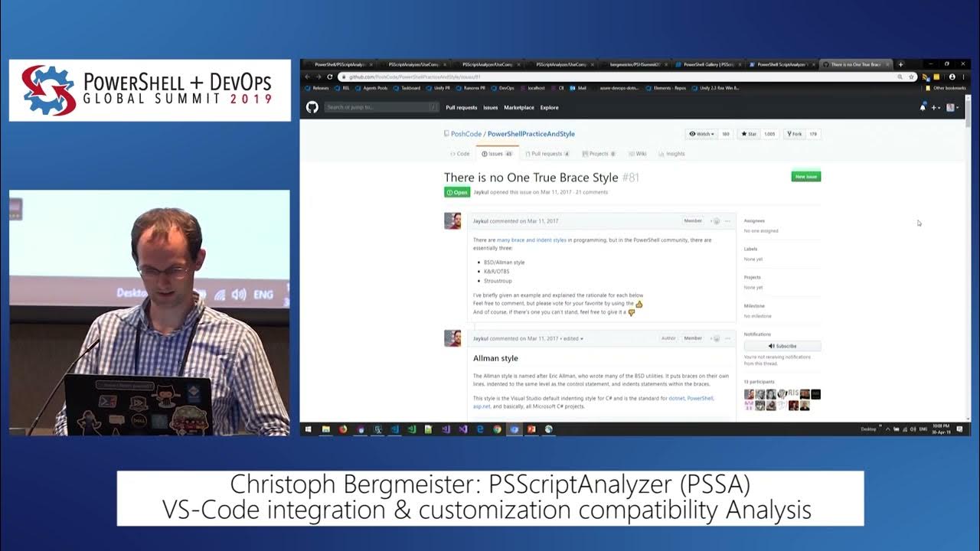Switch to the repository Pull requests tab
980x551 pixels.
click(547, 154)
